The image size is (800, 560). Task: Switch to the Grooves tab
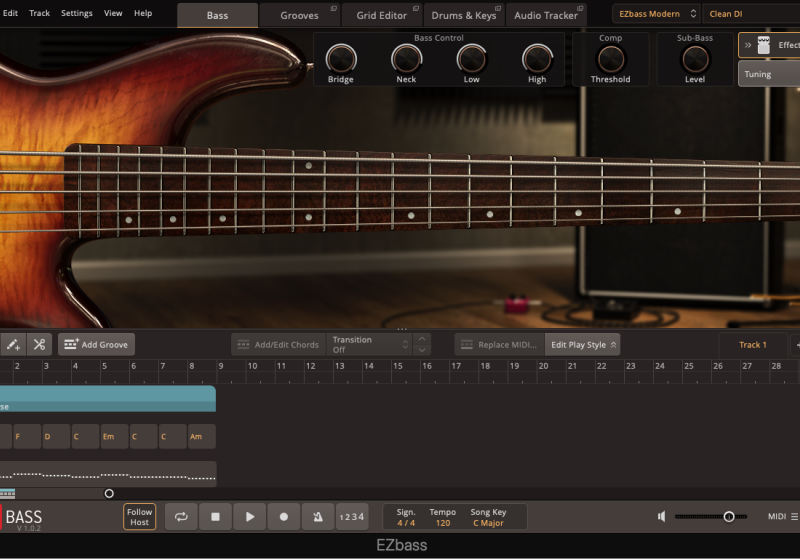299,15
